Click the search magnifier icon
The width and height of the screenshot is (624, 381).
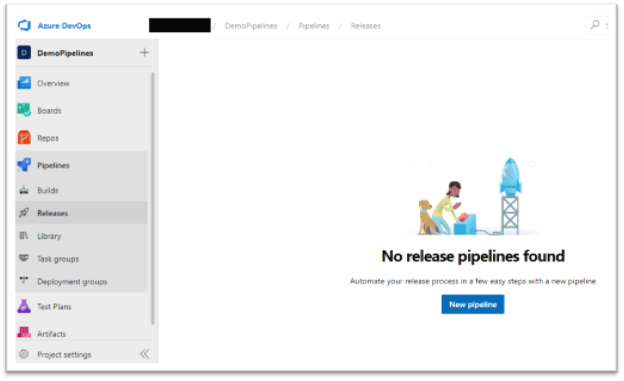[595, 25]
